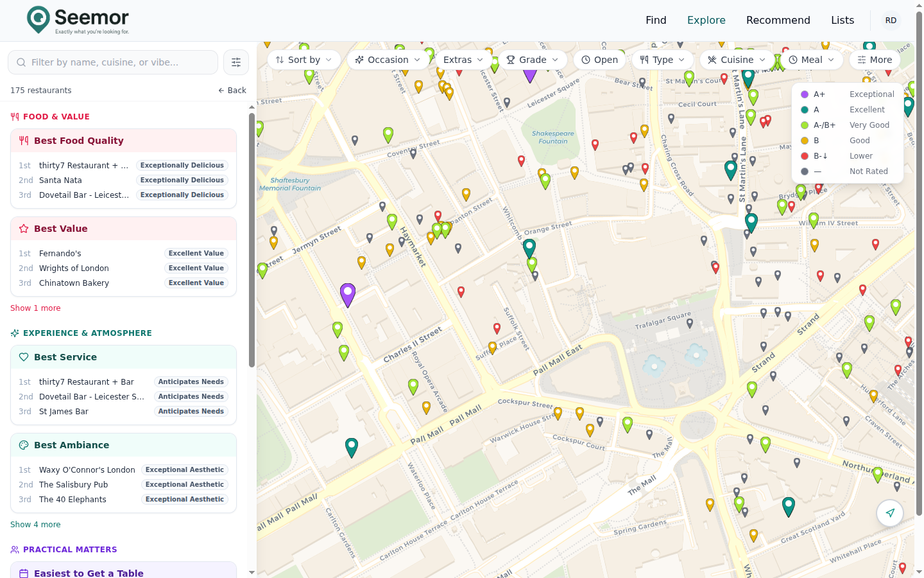Click the teal A color dot in the legend
The image size is (924, 578).
804,109
